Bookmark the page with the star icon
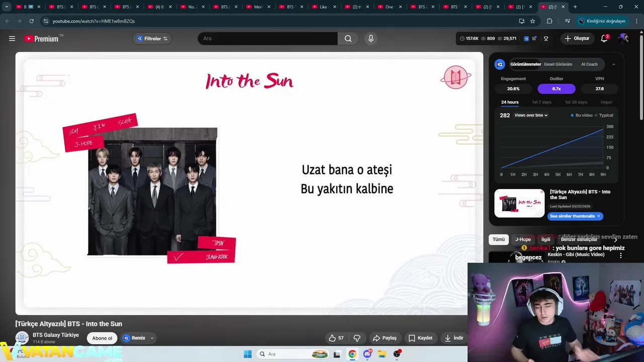The width and height of the screenshot is (644, 362). tap(532, 21)
